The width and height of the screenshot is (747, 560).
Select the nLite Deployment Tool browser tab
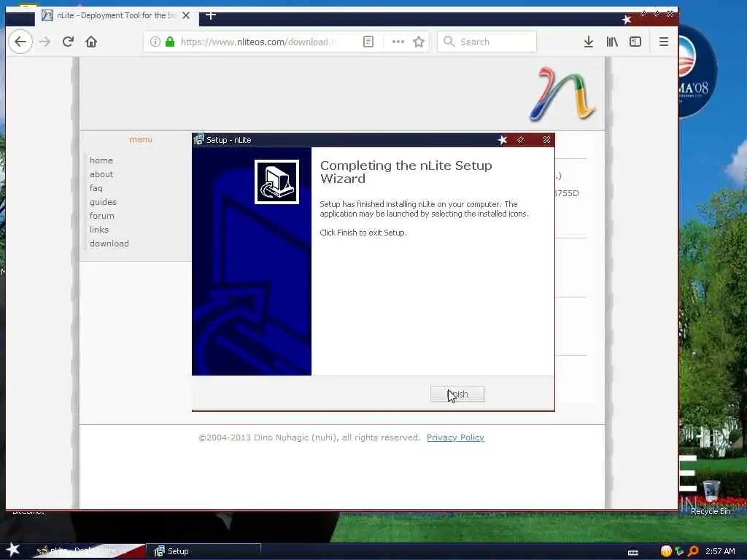coord(116,16)
